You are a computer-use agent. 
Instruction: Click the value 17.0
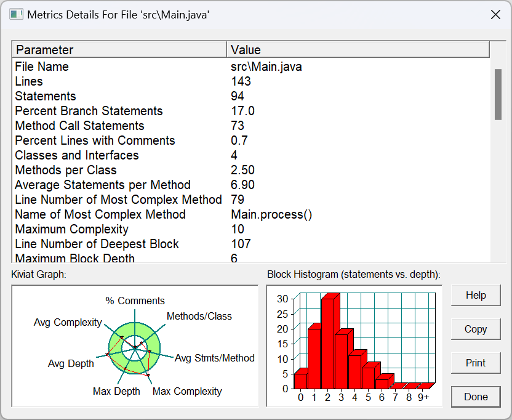coord(242,111)
